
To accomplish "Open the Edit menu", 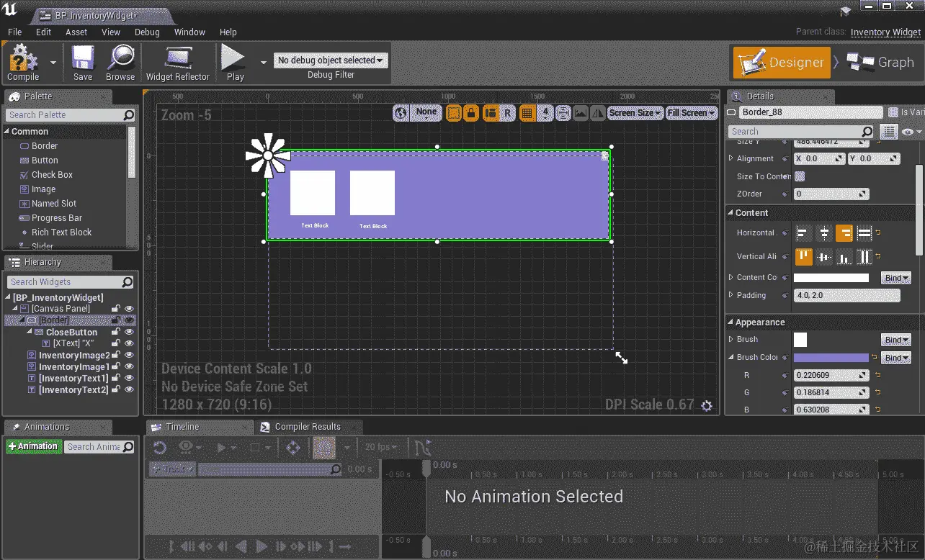I will 43,32.
